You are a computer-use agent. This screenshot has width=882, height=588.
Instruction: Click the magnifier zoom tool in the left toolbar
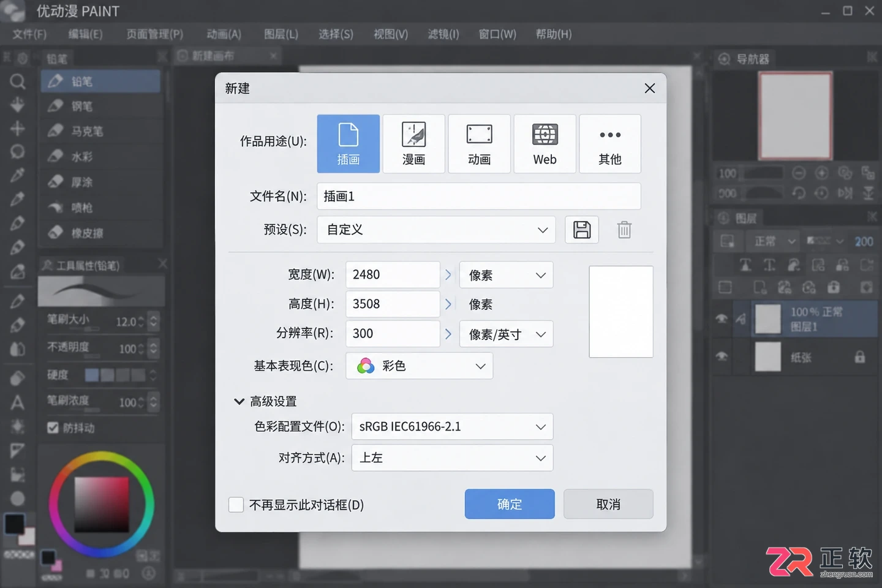18,81
